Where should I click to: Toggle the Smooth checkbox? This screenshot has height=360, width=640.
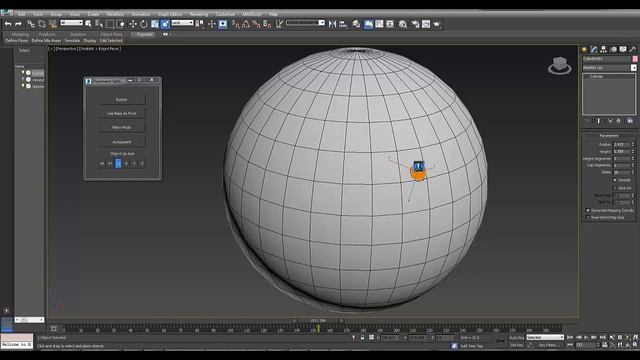(x=615, y=180)
